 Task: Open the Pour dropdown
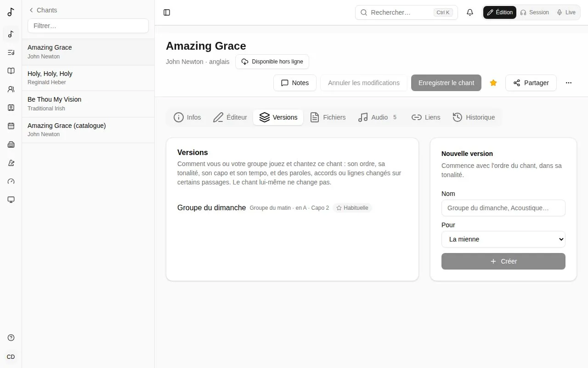click(x=503, y=239)
